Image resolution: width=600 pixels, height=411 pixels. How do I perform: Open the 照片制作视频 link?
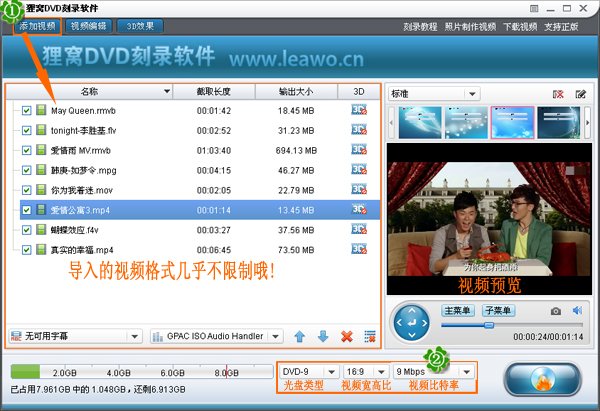click(x=470, y=27)
